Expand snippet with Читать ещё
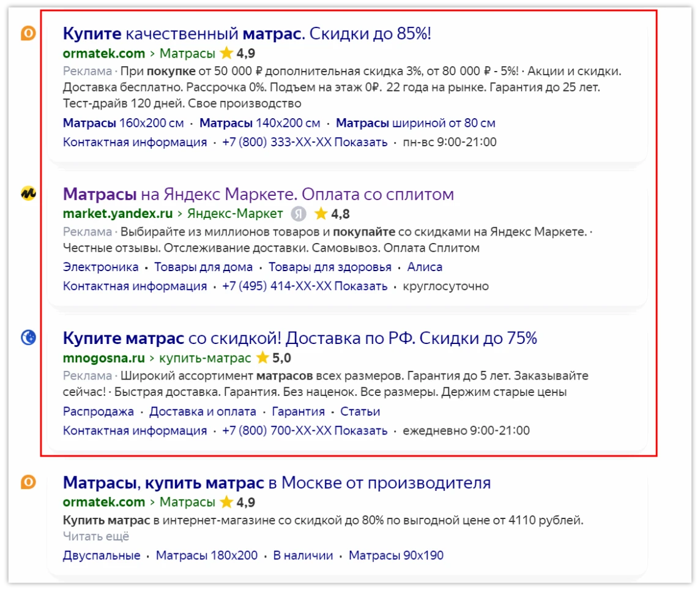700x590 pixels. (x=96, y=537)
